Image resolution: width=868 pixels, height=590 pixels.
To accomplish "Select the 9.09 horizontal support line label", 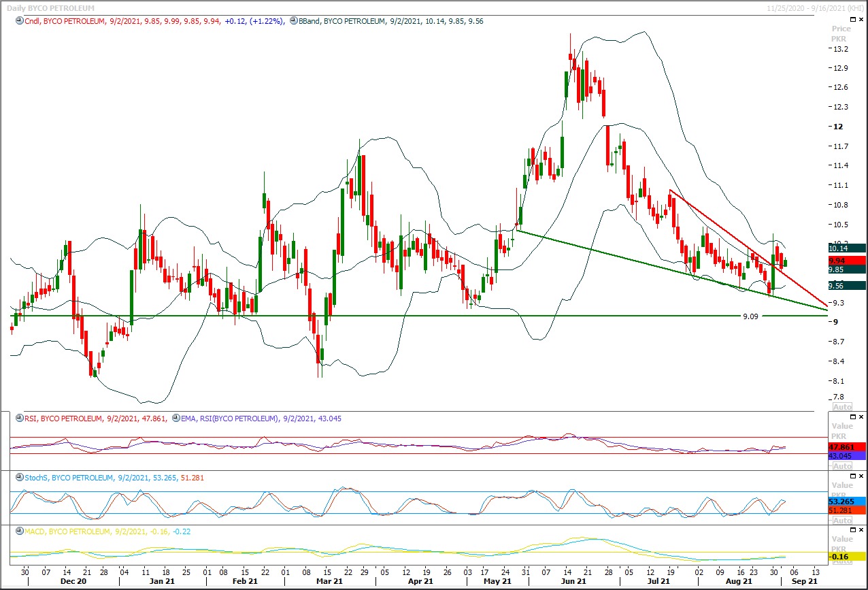I will [x=751, y=316].
